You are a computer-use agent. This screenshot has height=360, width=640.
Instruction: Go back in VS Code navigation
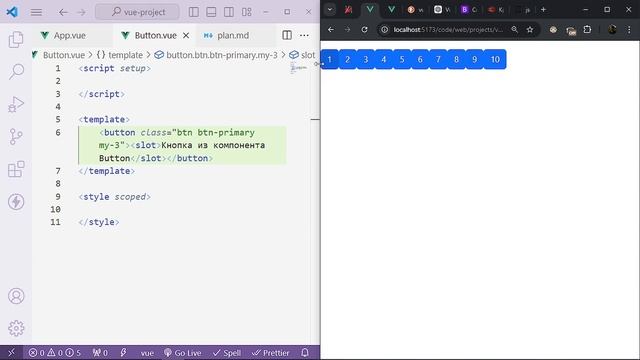(x=63, y=12)
